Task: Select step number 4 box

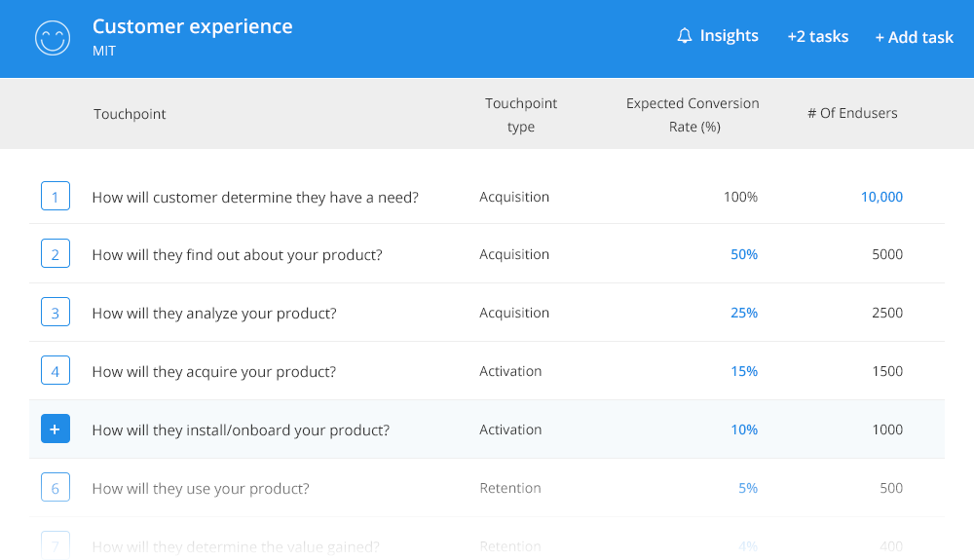Action: coord(55,371)
